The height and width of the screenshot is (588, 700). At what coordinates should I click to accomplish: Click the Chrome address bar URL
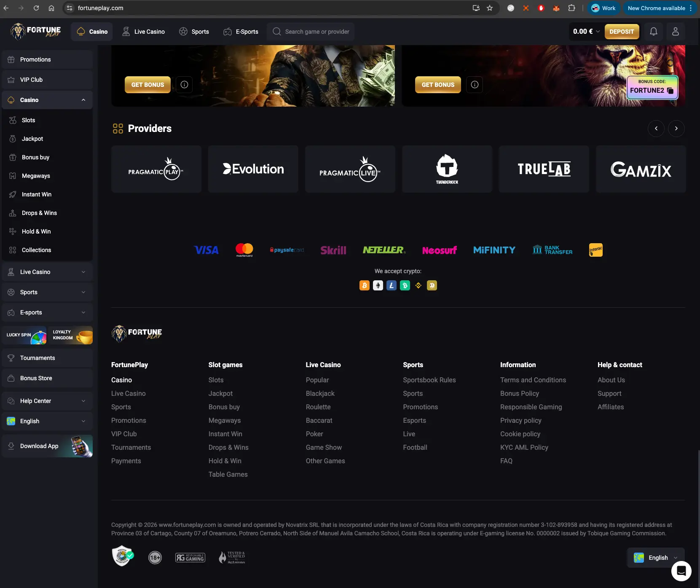click(100, 8)
